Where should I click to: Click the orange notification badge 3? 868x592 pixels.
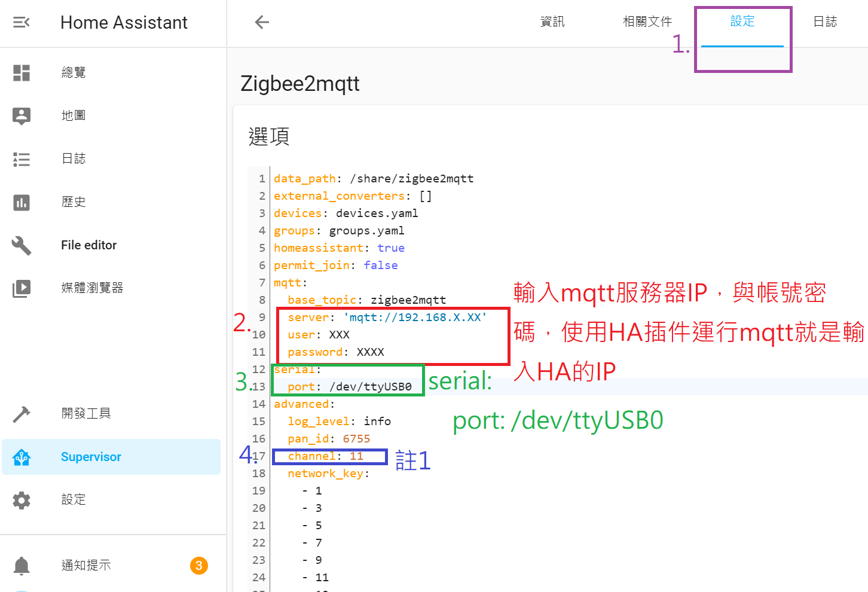pos(199,566)
